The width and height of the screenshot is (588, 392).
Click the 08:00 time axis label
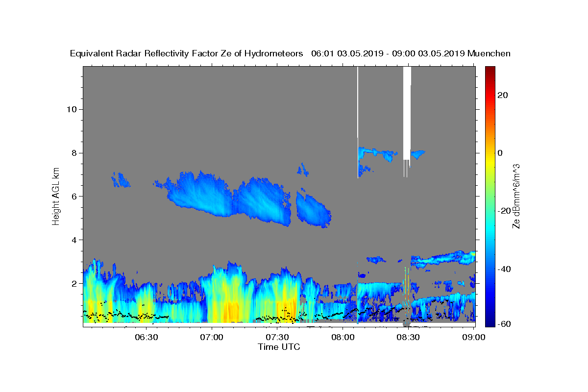coord(343,337)
